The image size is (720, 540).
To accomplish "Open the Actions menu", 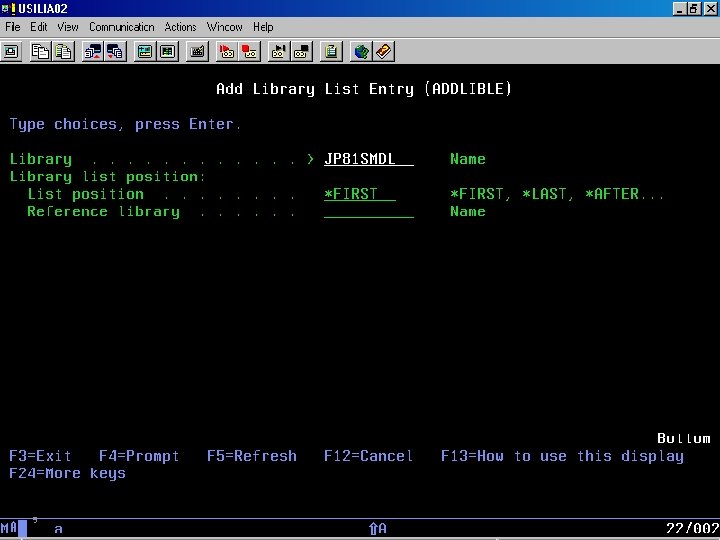I will 180,27.
